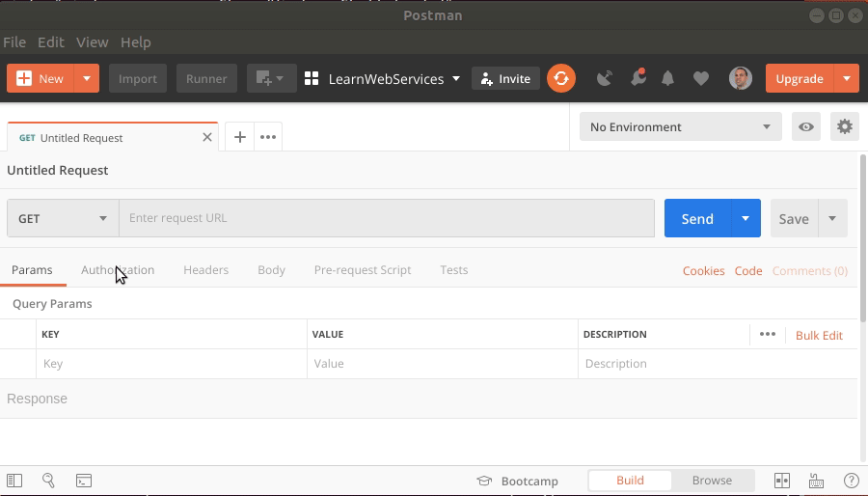Expand the Save options arrow
The height and width of the screenshot is (496, 868).
pyautogui.click(x=832, y=218)
